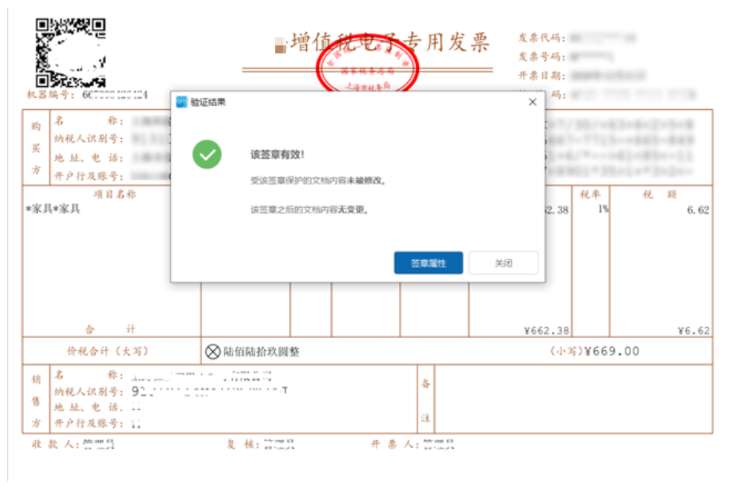Close the 验证结果 dialog with X

pyautogui.click(x=533, y=102)
